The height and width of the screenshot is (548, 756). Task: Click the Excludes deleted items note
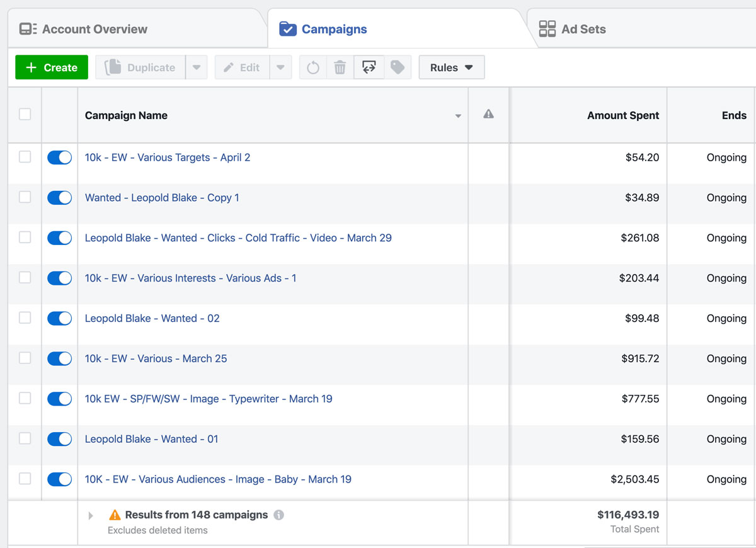coord(157,530)
